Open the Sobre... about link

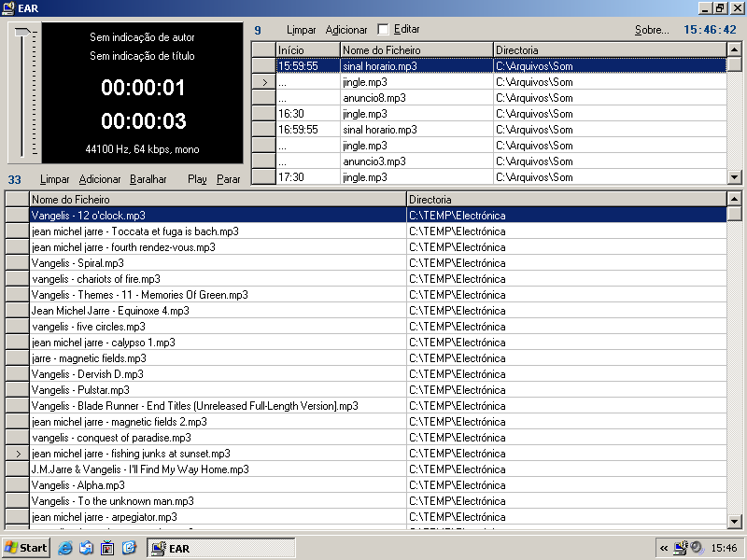tap(652, 30)
